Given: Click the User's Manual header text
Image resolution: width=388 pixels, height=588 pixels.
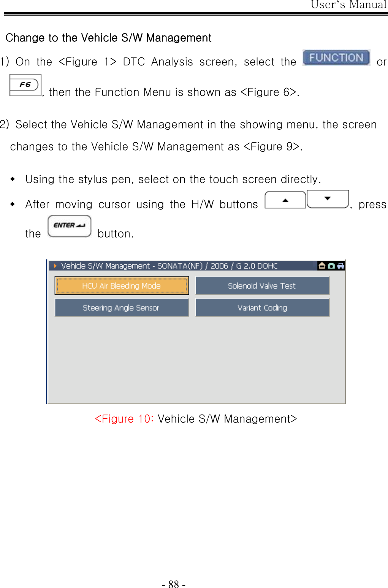Looking at the screenshot, I should click(348, 5).
